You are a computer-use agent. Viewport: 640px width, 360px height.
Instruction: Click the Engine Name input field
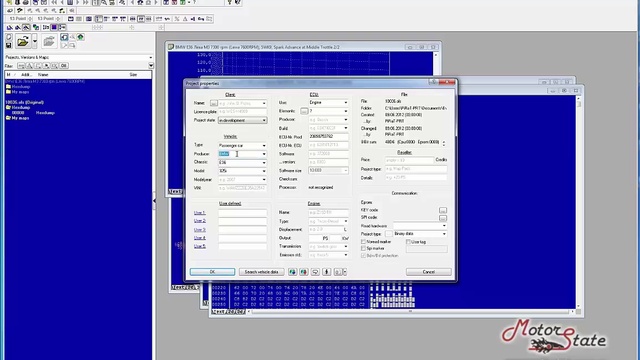329,213
